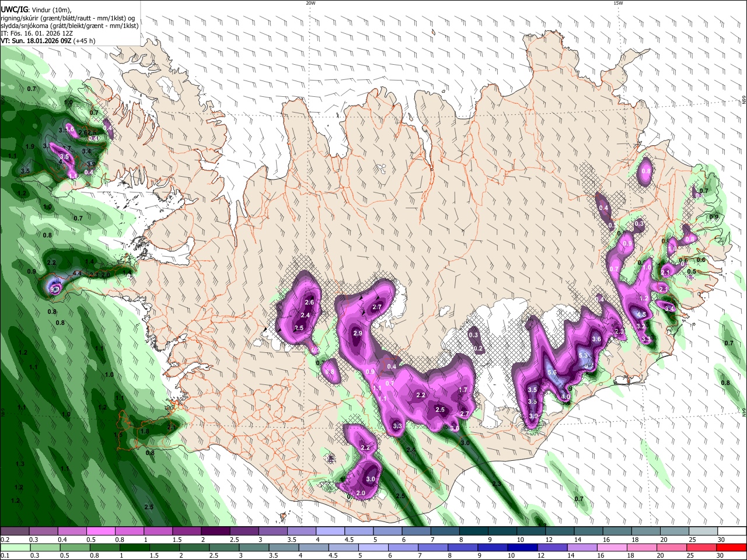The image size is (747, 560).
Task: Click the 1.6 value in the Westfjords
Action: (70, 128)
